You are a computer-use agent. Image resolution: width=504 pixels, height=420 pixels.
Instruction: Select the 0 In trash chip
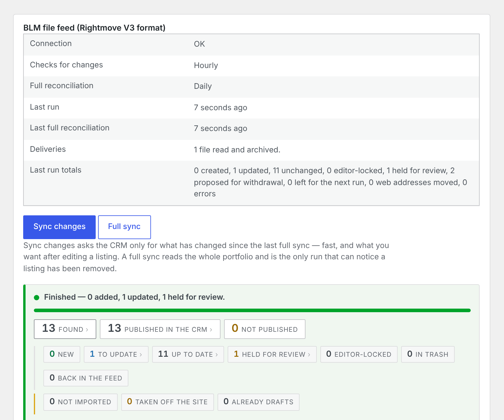428,354
